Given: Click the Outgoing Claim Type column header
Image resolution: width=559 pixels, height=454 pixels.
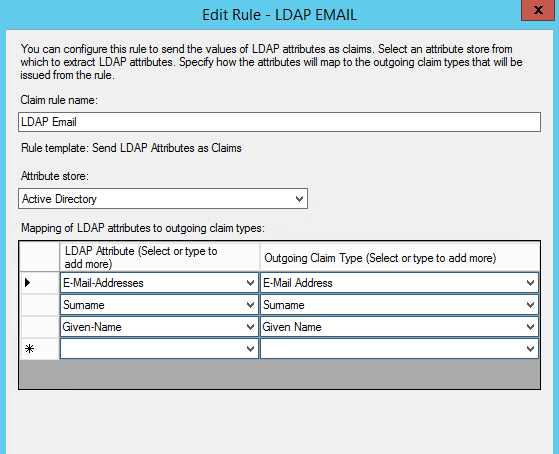Looking at the screenshot, I should coord(400,257).
